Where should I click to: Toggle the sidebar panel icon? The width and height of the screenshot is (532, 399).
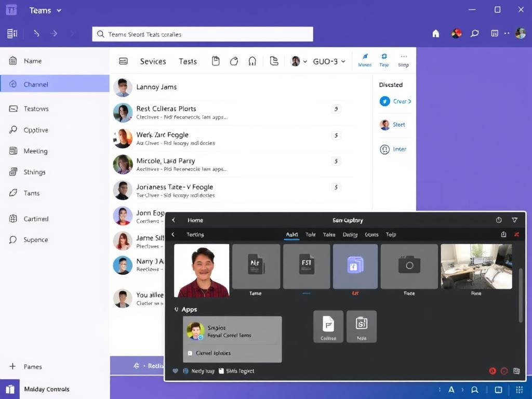pos(12,34)
